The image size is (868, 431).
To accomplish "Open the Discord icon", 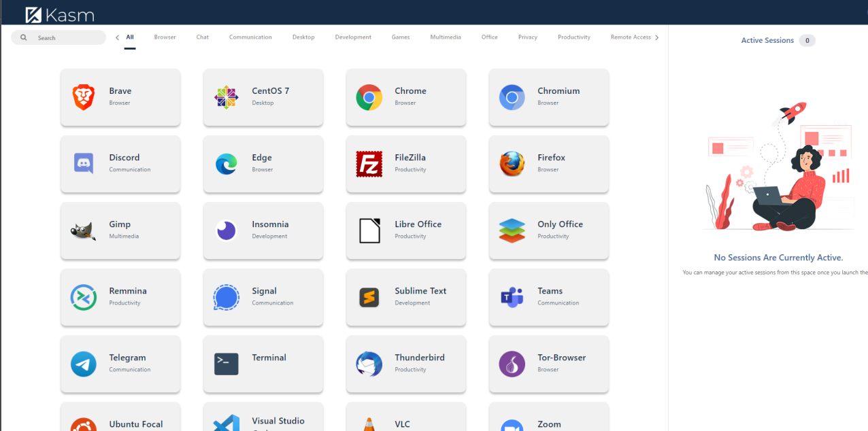I will [84, 164].
